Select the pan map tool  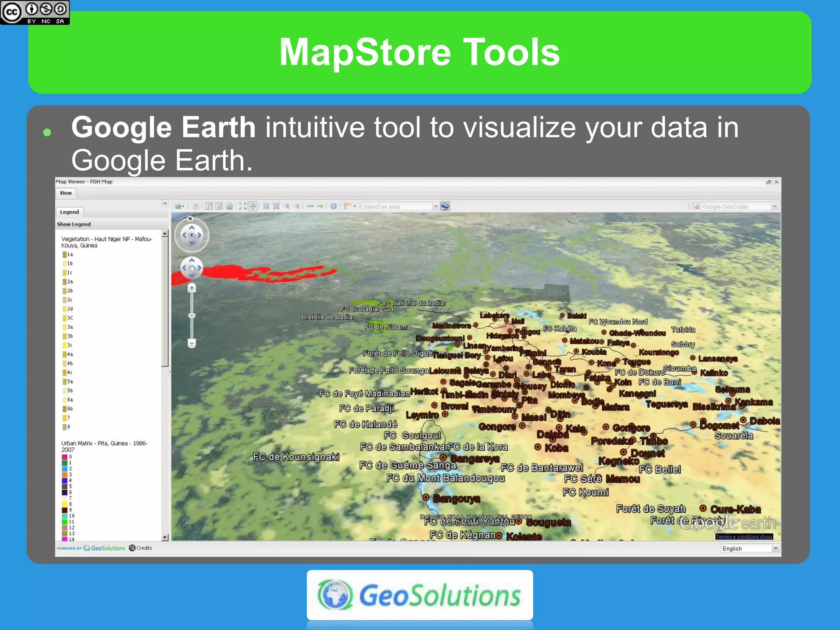[253, 206]
